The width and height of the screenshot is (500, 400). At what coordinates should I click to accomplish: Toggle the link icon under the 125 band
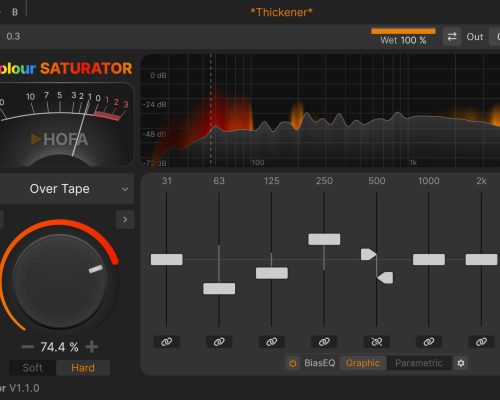pos(271,342)
